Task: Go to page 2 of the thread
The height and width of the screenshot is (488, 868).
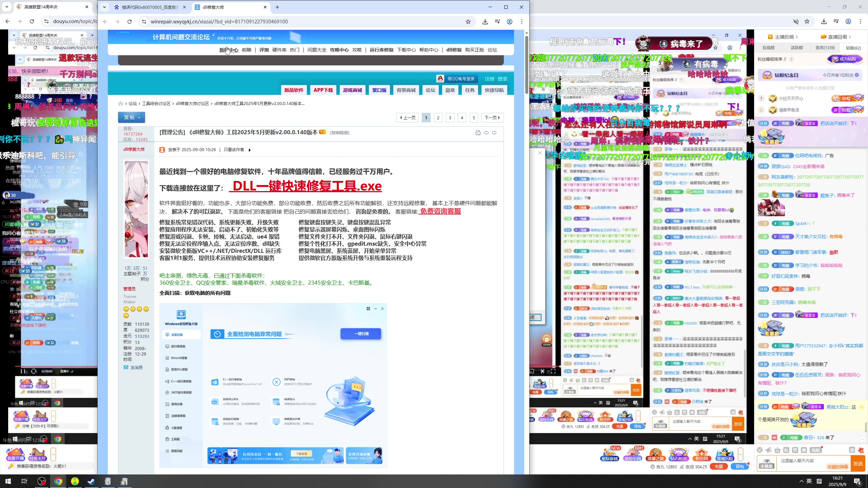Action: (x=438, y=118)
